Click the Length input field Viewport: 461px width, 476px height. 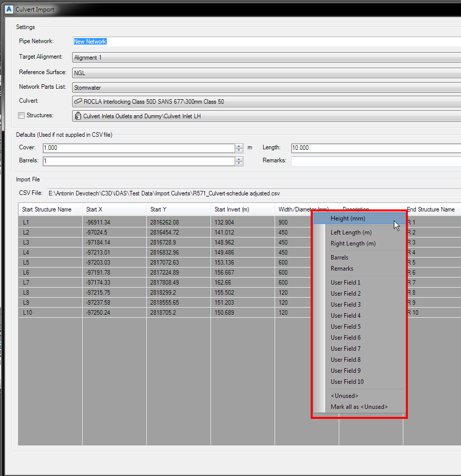click(376, 148)
